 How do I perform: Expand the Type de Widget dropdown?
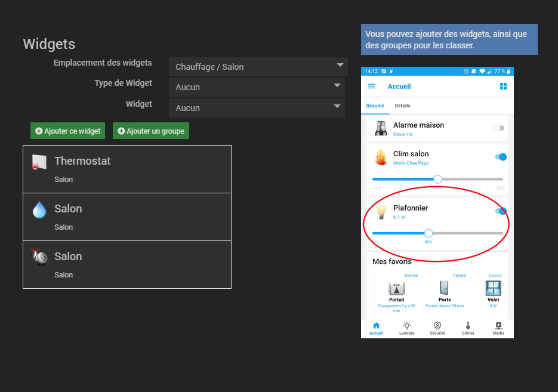[257, 87]
